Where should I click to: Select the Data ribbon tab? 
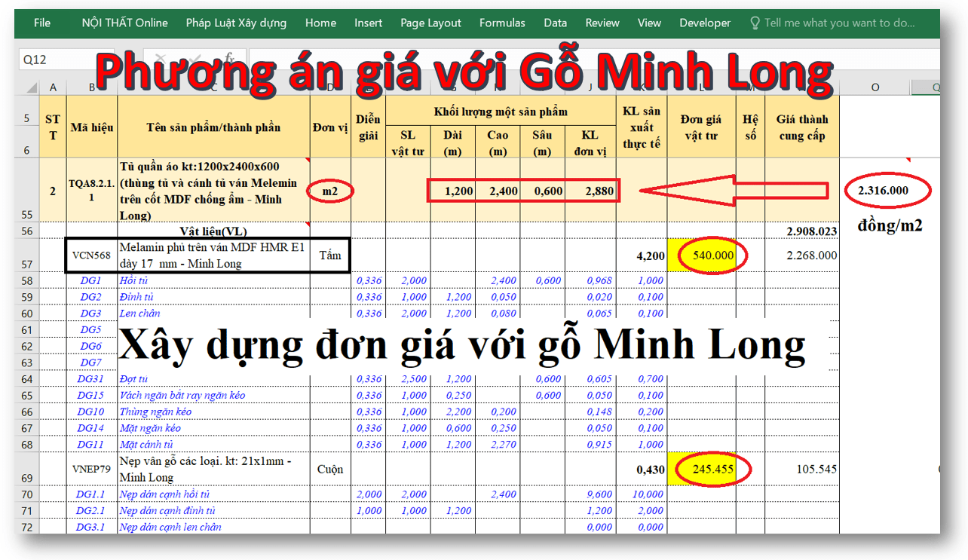pyautogui.click(x=555, y=23)
